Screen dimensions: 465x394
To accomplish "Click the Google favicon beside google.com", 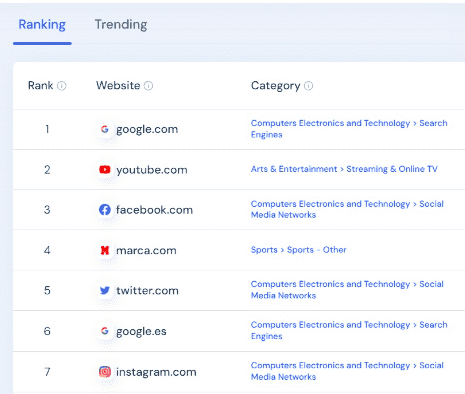I will click(x=105, y=129).
